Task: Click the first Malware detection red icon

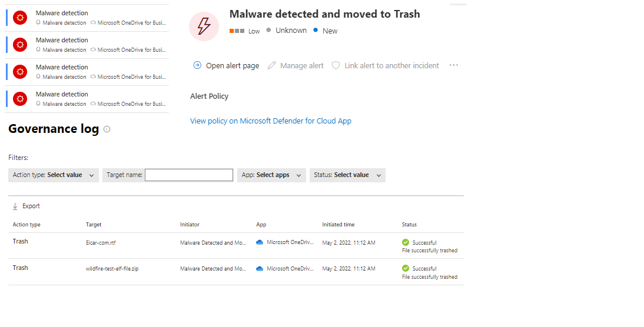Action: click(21, 18)
